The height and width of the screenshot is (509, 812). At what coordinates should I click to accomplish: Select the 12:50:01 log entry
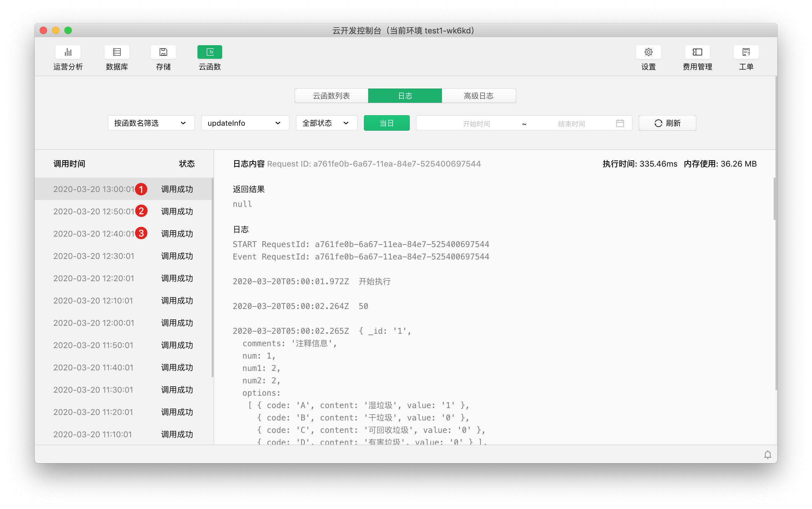93,211
